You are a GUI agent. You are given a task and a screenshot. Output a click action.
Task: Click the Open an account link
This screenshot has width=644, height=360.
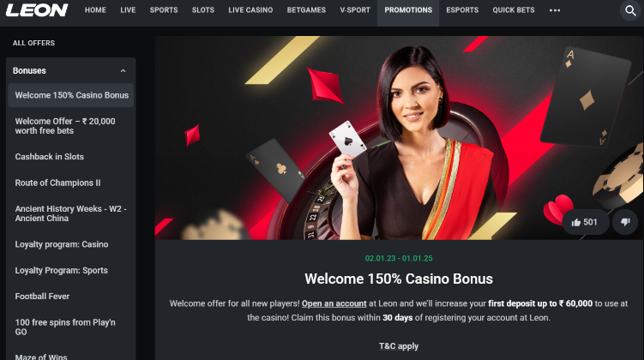(334, 303)
